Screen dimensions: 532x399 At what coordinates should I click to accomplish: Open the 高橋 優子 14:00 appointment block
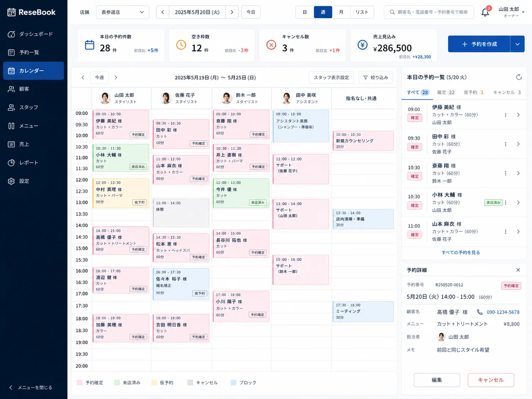click(x=121, y=240)
